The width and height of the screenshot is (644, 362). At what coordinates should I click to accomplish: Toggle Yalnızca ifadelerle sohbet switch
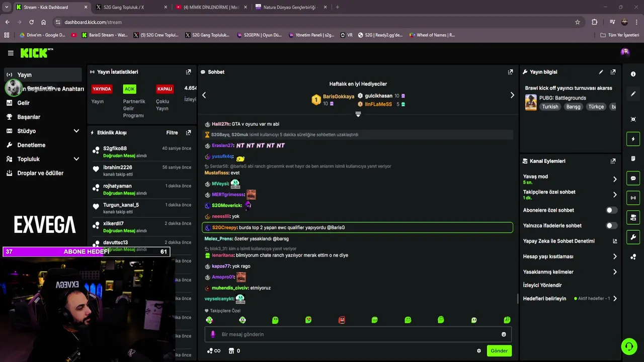pyautogui.click(x=611, y=226)
